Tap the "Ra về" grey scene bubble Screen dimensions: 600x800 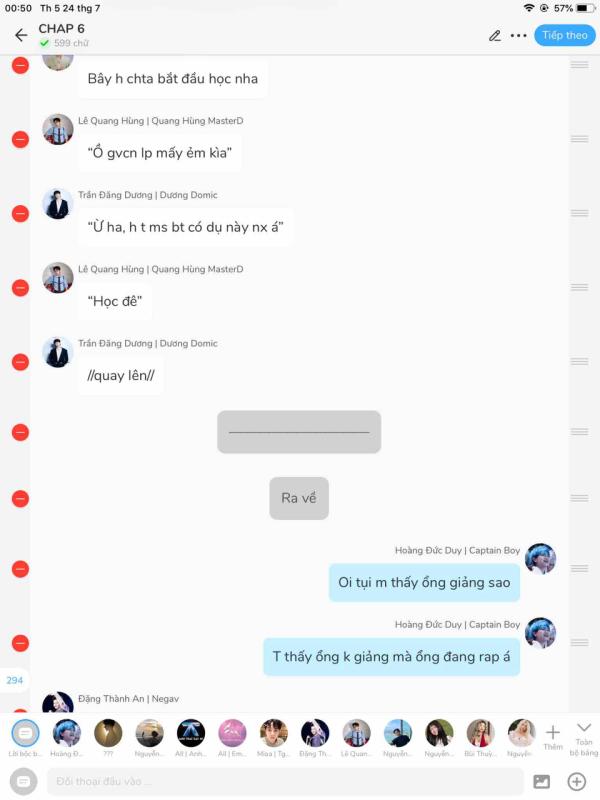tap(299, 498)
